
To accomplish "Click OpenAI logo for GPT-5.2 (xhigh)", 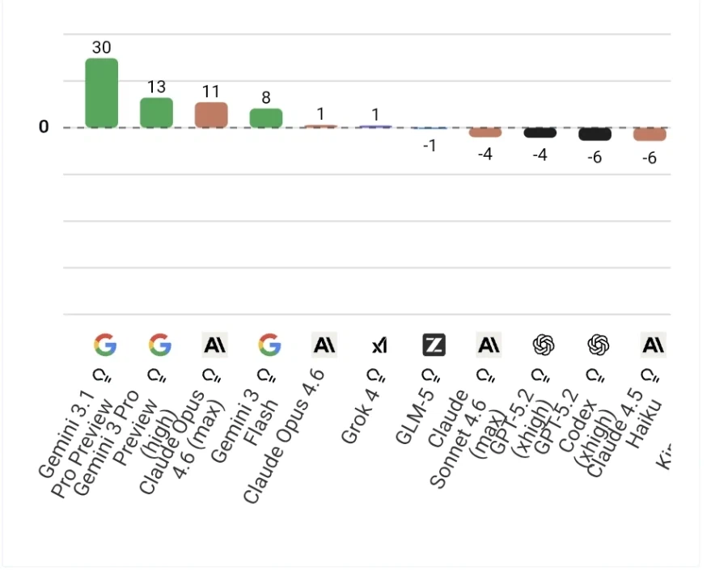I will [x=544, y=345].
